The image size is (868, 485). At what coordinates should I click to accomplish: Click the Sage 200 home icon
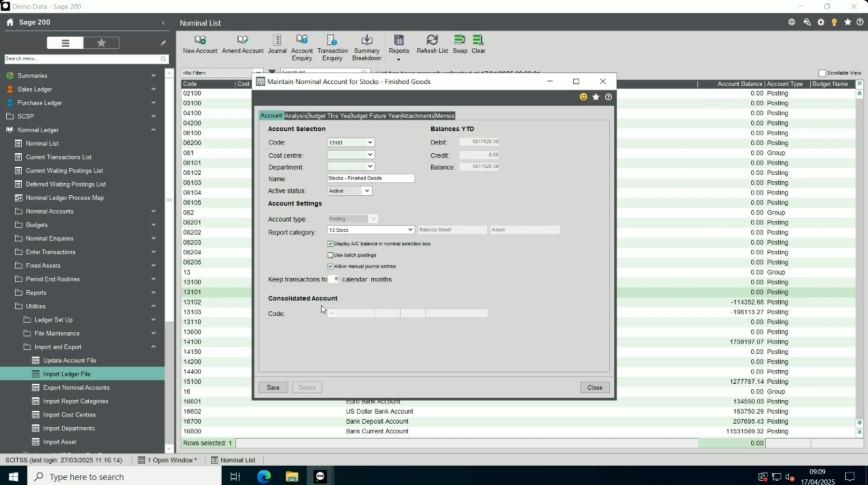[x=10, y=22]
